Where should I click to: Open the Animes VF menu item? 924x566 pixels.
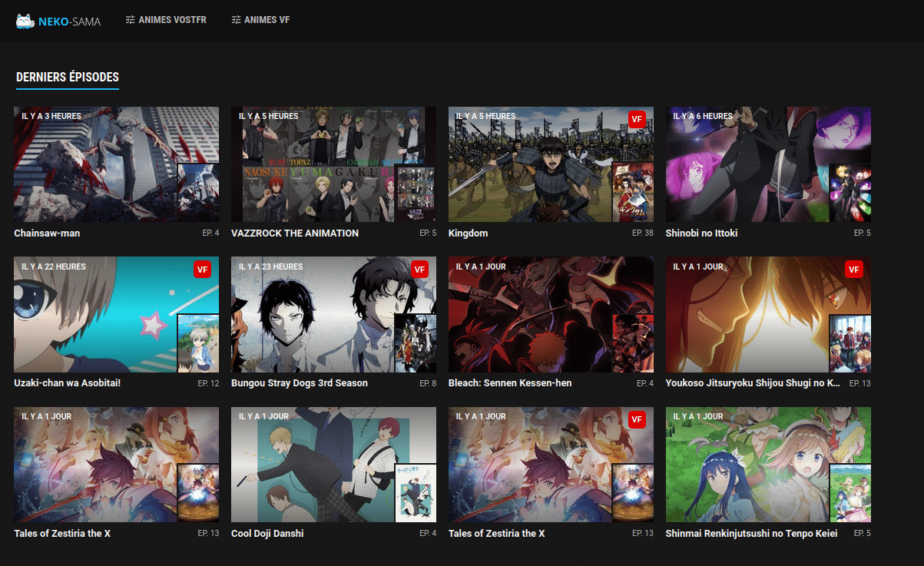[260, 20]
